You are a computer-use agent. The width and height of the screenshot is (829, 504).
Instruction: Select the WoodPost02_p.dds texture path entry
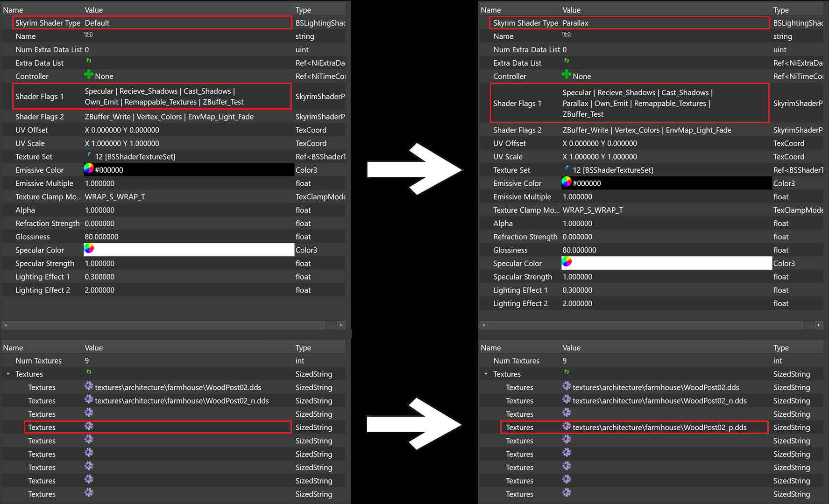point(659,427)
